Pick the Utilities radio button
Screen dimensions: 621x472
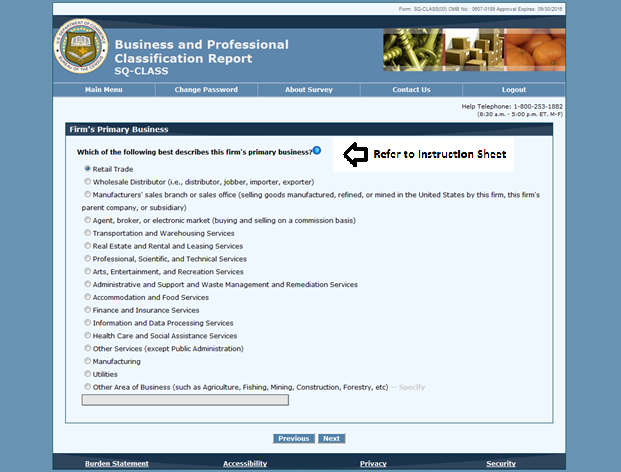88,374
